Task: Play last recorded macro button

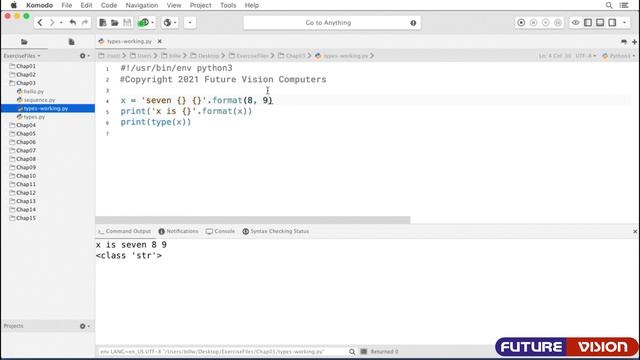Action: coord(546,23)
